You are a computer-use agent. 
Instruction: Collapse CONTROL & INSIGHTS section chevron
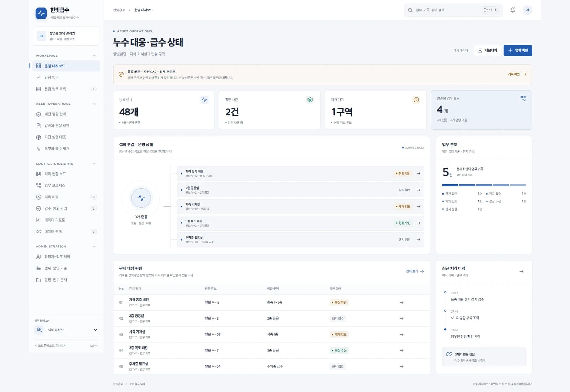94,164
